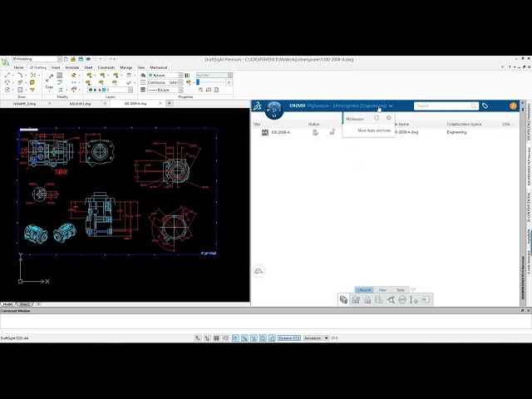Image resolution: width=532 pixels, height=399 pixels.
Task: Click the Search input field in ENOVIA
Action: tap(446, 106)
